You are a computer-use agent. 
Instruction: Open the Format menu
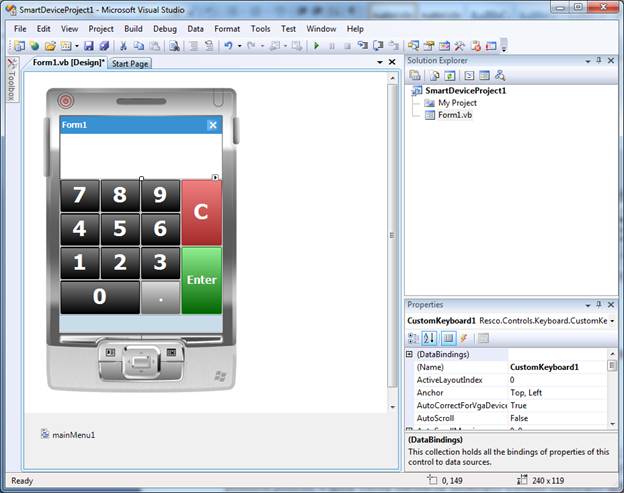[x=227, y=29]
